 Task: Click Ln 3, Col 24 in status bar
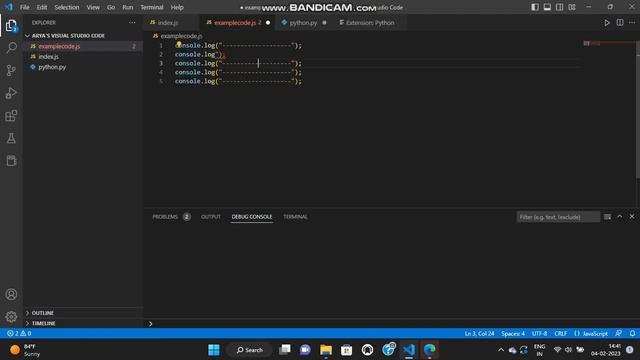[x=479, y=333]
